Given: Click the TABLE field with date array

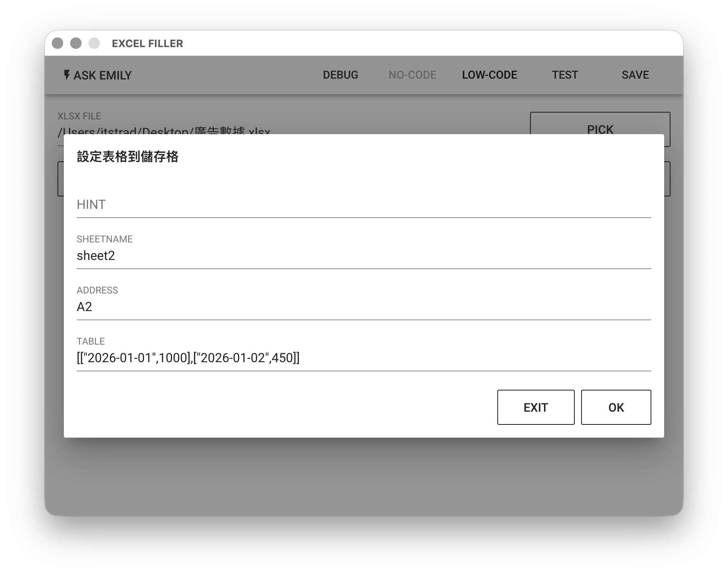Looking at the screenshot, I should click(x=363, y=358).
